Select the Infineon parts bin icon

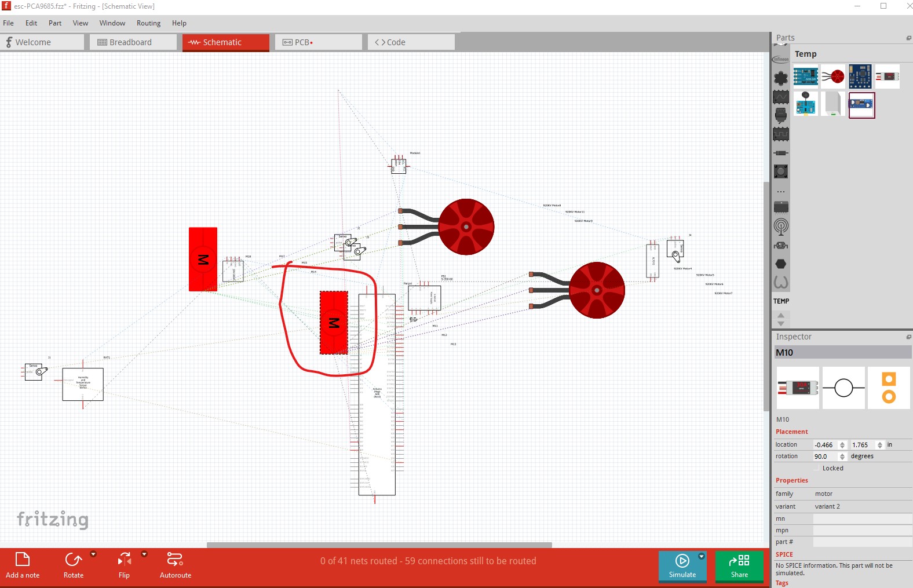(781, 59)
